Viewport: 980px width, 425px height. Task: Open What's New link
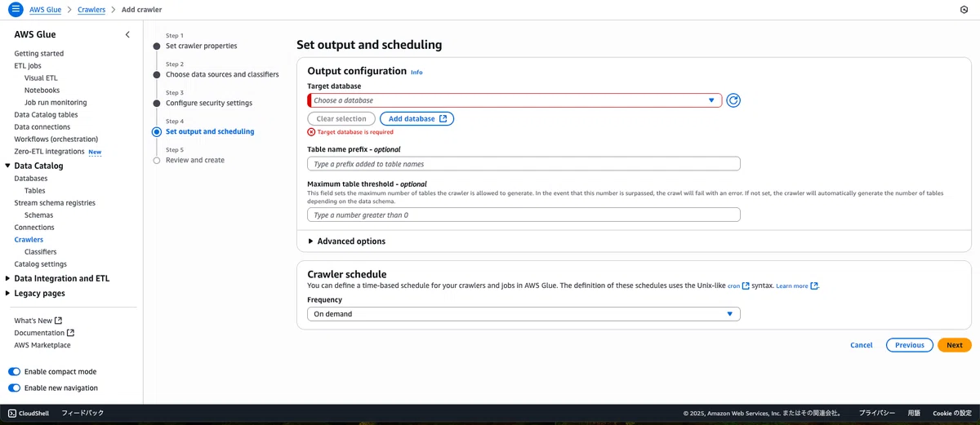pyautogui.click(x=33, y=321)
